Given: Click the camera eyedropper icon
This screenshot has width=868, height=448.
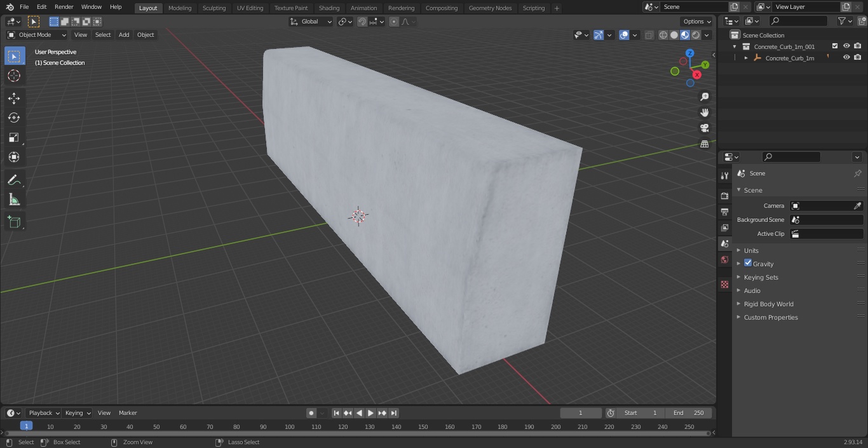Looking at the screenshot, I should [857, 206].
